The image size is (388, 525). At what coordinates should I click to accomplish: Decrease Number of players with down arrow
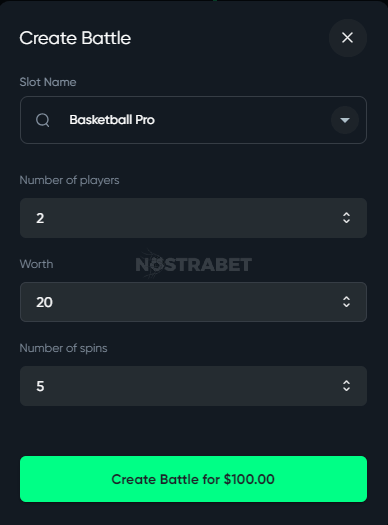pyautogui.click(x=346, y=222)
